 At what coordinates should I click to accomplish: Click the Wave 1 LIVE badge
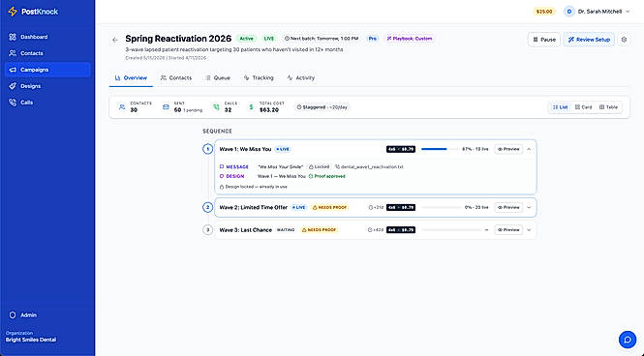point(283,149)
